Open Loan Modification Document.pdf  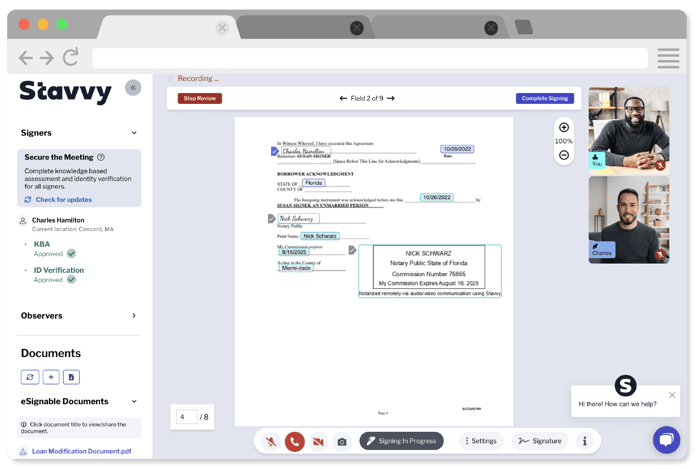pyautogui.click(x=81, y=451)
